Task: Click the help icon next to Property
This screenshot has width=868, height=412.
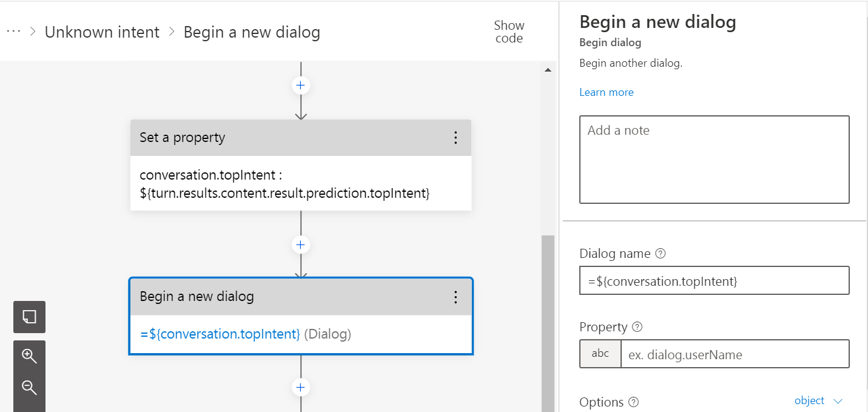Action: pyautogui.click(x=637, y=327)
